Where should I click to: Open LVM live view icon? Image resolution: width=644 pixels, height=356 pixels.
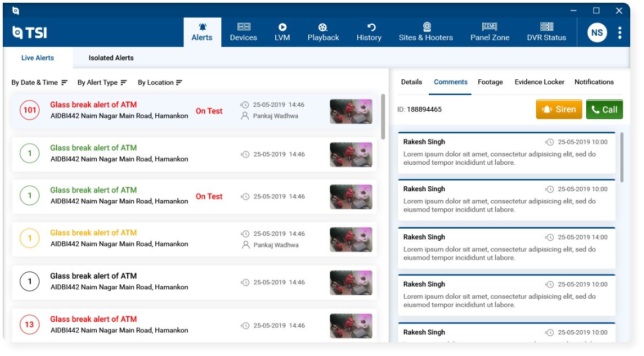point(282,27)
